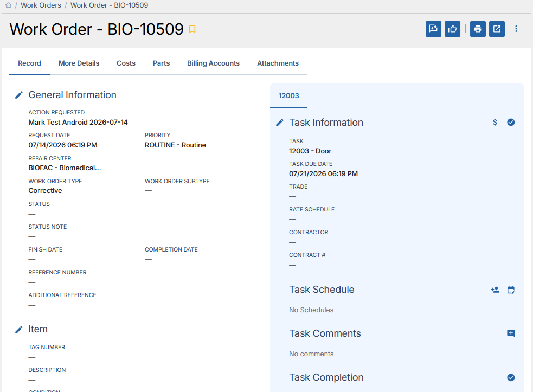Viewport: 533px width, 392px height.
Task: Open the three-dot more options menu
Action: click(x=516, y=29)
